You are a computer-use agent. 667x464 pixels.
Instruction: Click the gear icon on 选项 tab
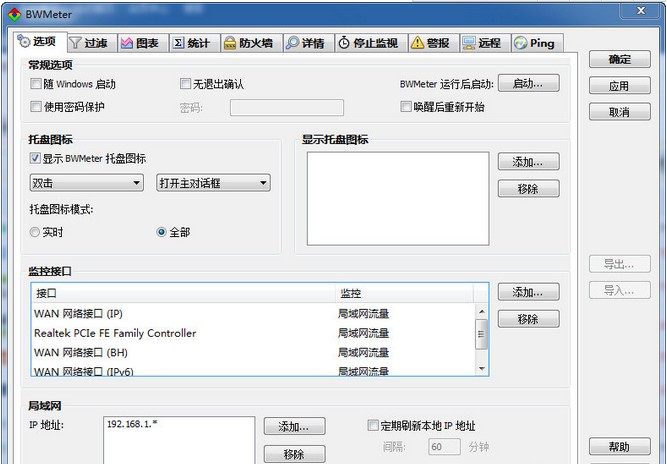pos(24,42)
